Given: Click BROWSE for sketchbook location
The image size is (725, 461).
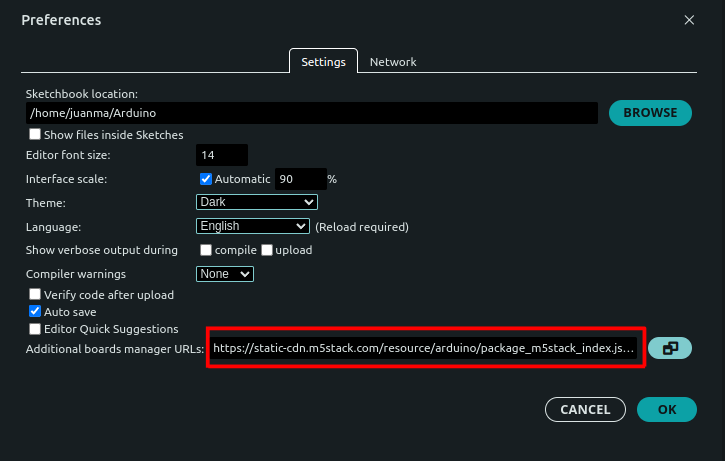Looking at the screenshot, I should coord(650,113).
